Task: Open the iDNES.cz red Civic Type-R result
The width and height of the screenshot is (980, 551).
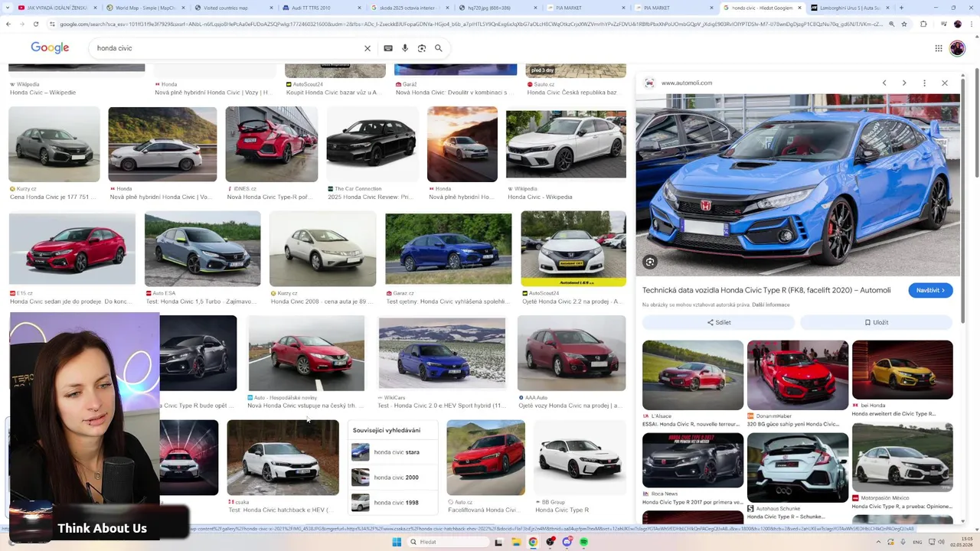Action: tap(272, 144)
